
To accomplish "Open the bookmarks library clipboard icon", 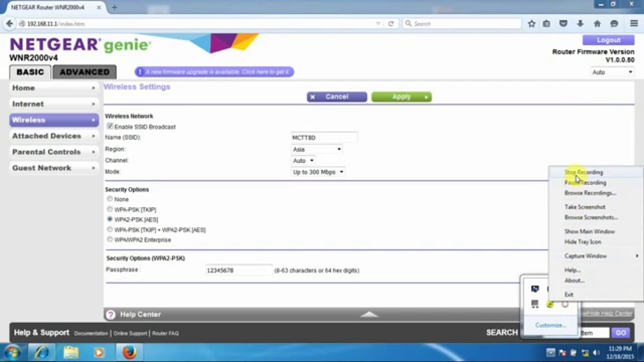I will pos(546,24).
